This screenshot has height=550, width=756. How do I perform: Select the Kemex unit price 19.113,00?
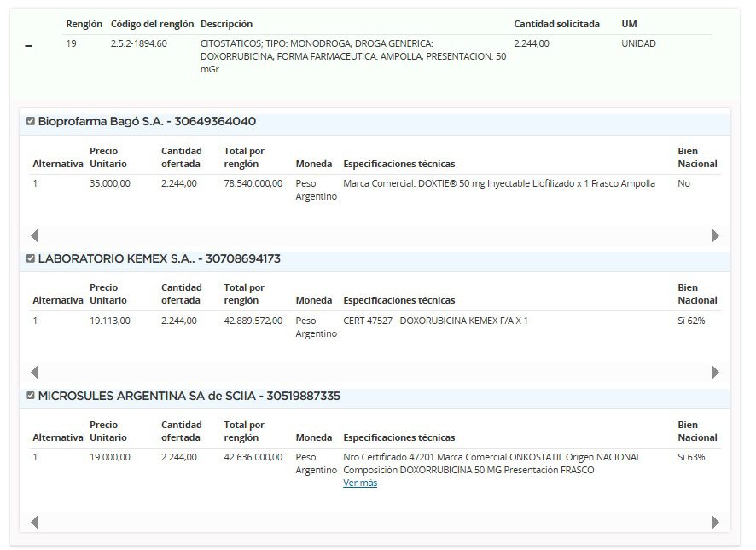[110, 321]
